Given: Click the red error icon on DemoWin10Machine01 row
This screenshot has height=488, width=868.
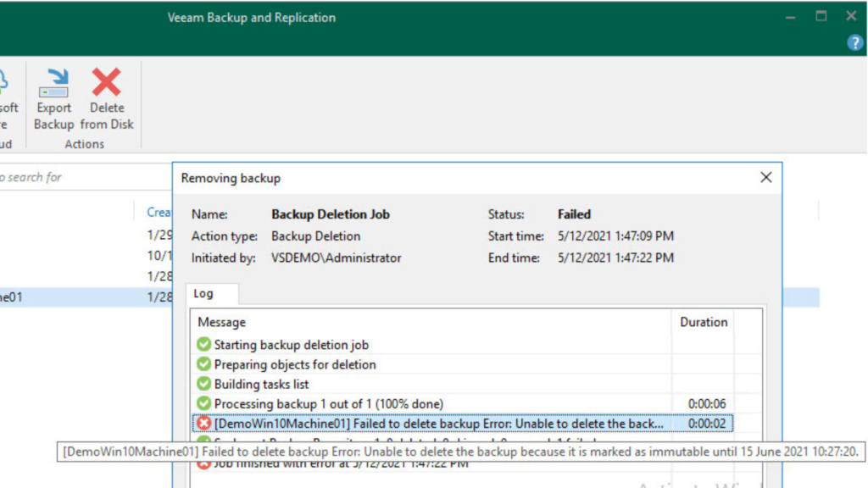Looking at the screenshot, I should [203, 424].
